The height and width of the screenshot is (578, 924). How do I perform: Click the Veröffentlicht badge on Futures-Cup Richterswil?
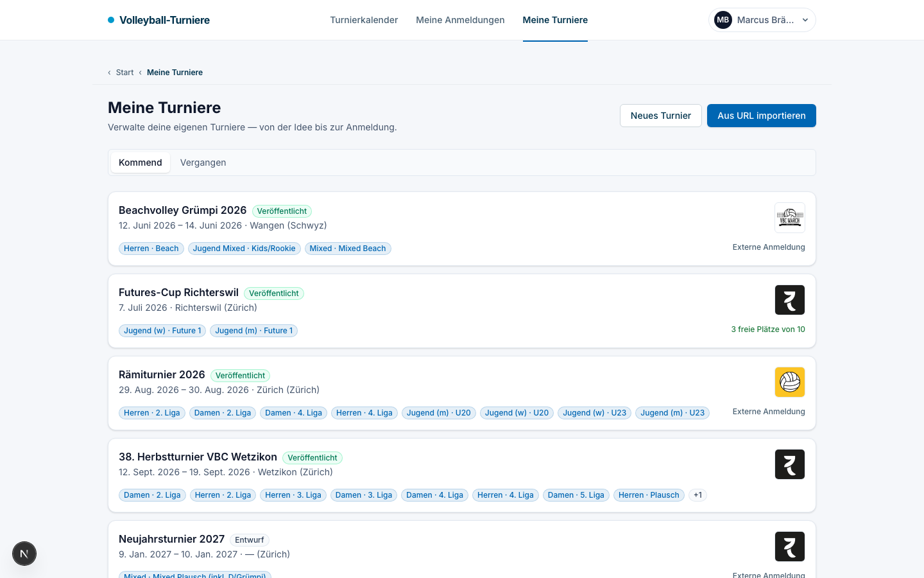coord(274,293)
